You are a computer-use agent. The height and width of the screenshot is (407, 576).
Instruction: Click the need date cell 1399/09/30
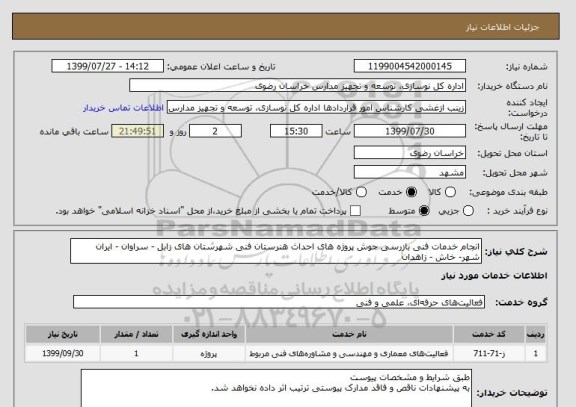coord(63,353)
